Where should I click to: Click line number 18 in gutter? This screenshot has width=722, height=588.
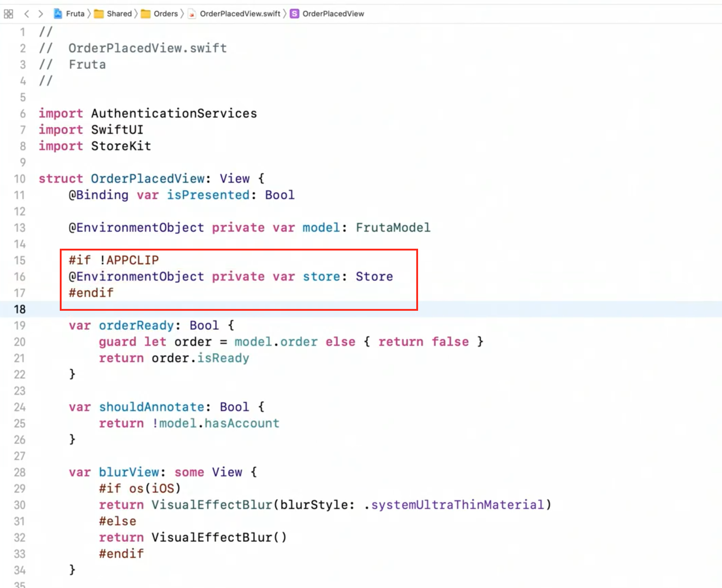[19, 309]
